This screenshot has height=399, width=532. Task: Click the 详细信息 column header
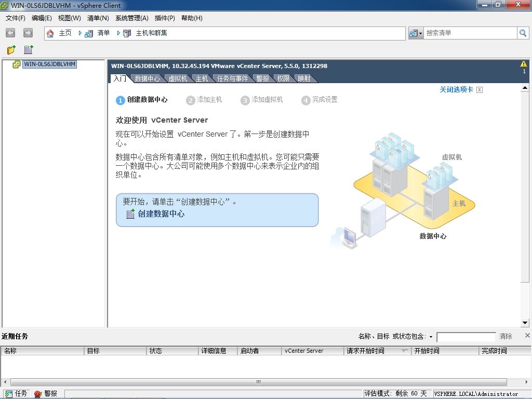click(x=218, y=351)
